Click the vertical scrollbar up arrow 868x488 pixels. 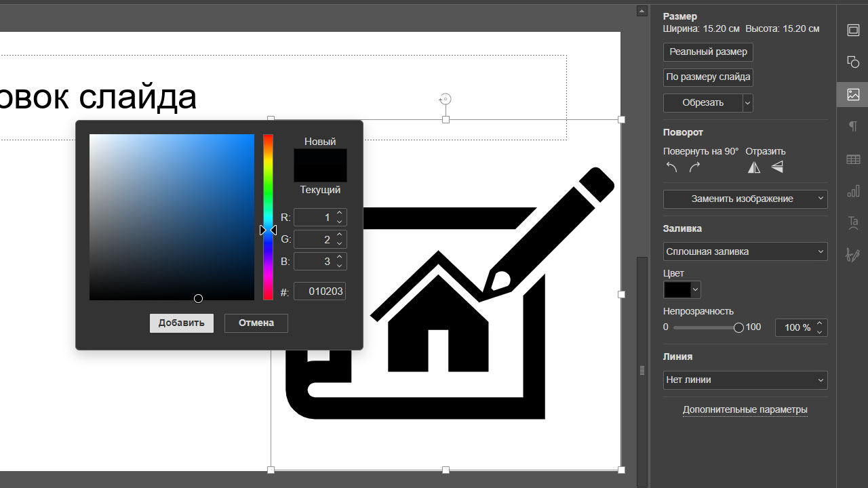[642, 11]
